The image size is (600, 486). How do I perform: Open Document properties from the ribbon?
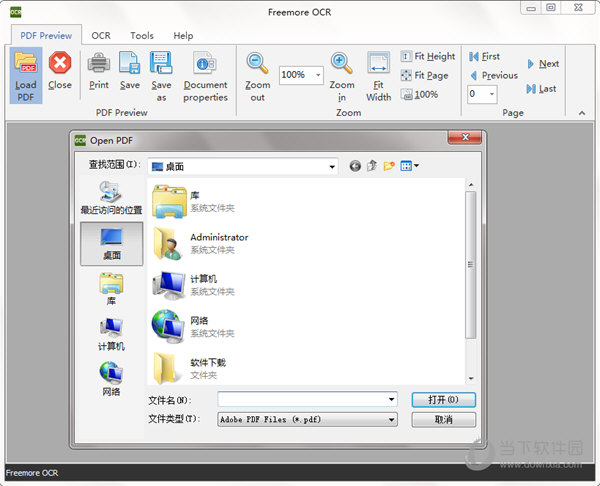point(205,76)
